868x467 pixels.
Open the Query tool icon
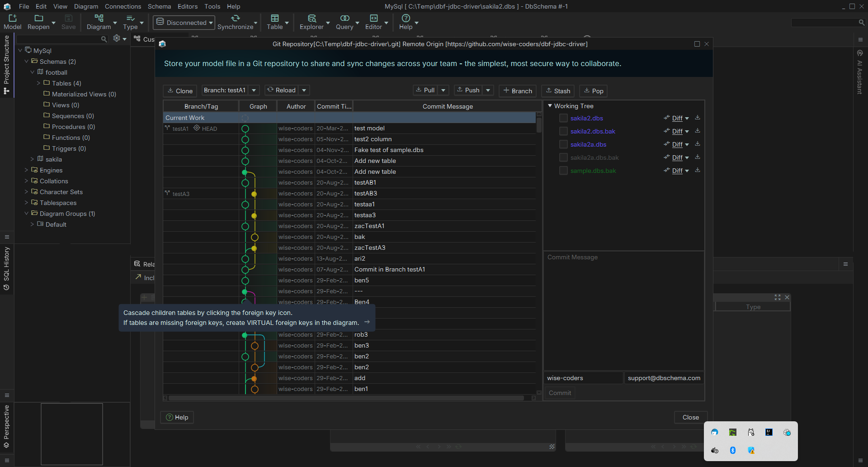click(344, 21)
